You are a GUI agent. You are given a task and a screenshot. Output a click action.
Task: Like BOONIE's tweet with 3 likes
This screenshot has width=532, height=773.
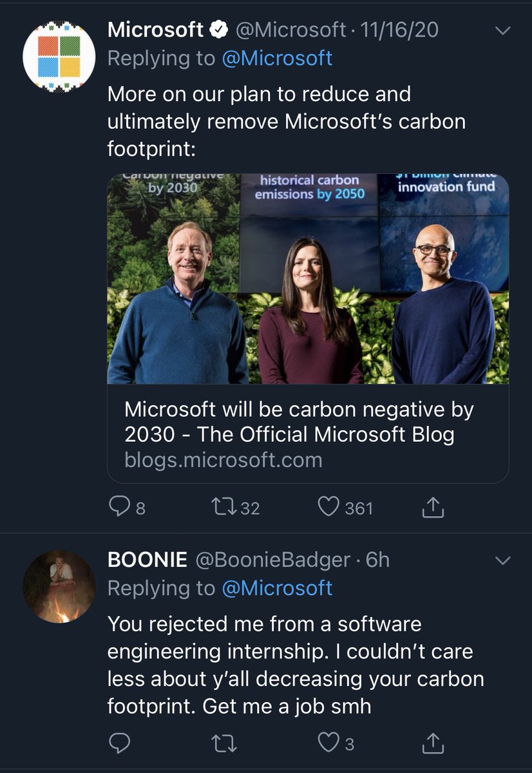tap(328, 744)
